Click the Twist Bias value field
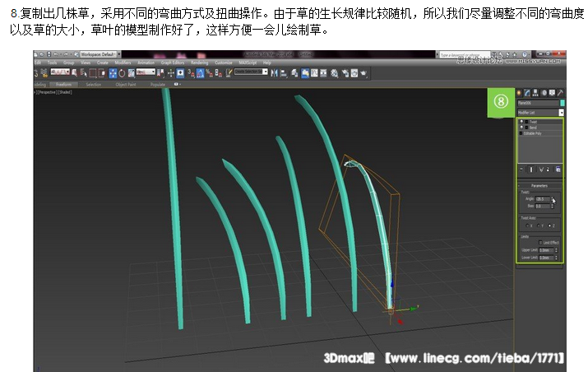588x372 pixels. point(543,206)
